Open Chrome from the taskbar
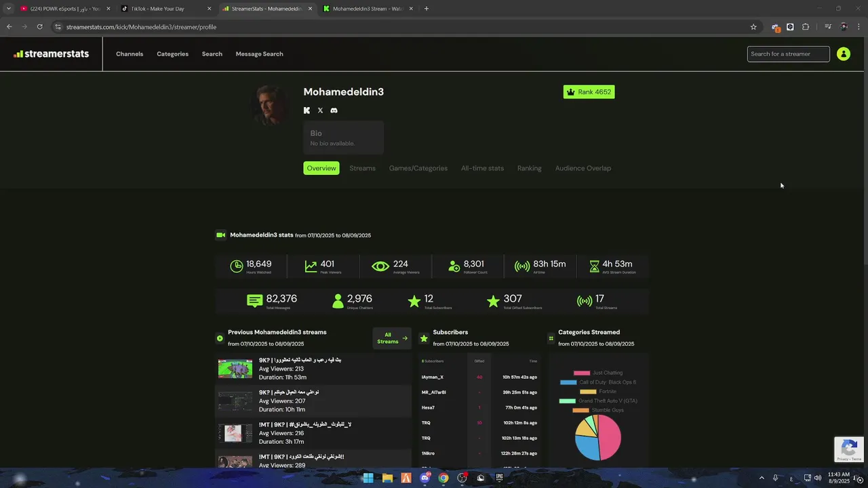 (443, 478)
